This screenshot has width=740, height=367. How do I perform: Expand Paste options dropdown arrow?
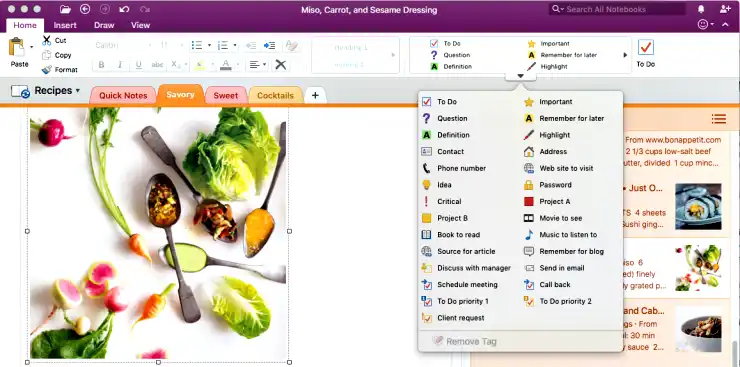[32, 47]
